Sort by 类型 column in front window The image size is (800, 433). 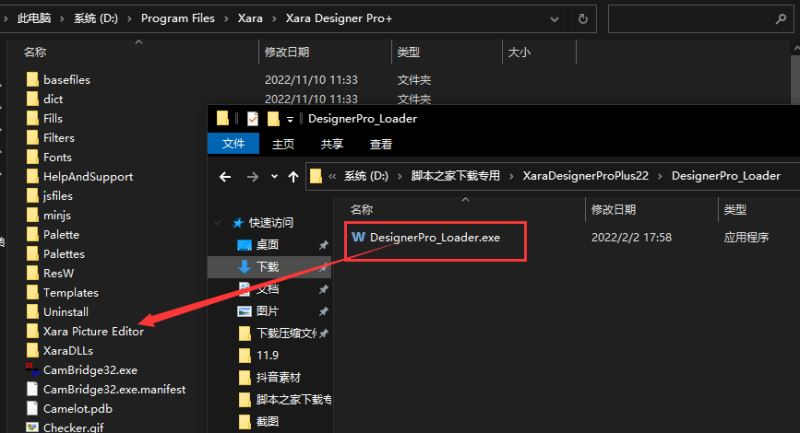[735, 210]
